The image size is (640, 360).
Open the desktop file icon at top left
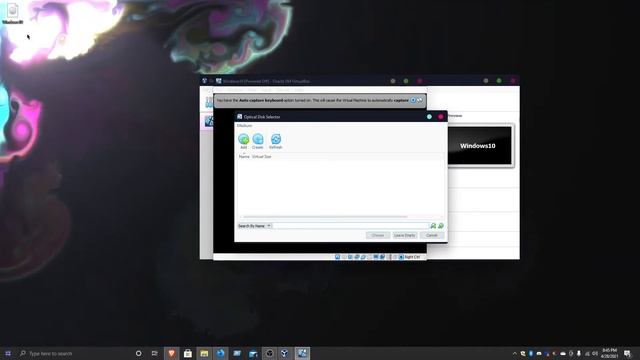pos(13,13)
